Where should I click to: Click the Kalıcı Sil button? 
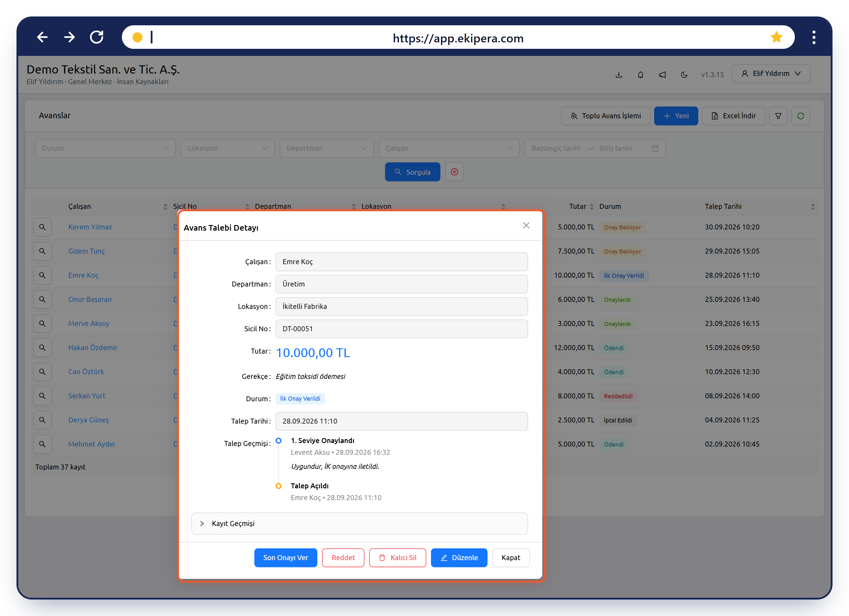tap(397, 558)
